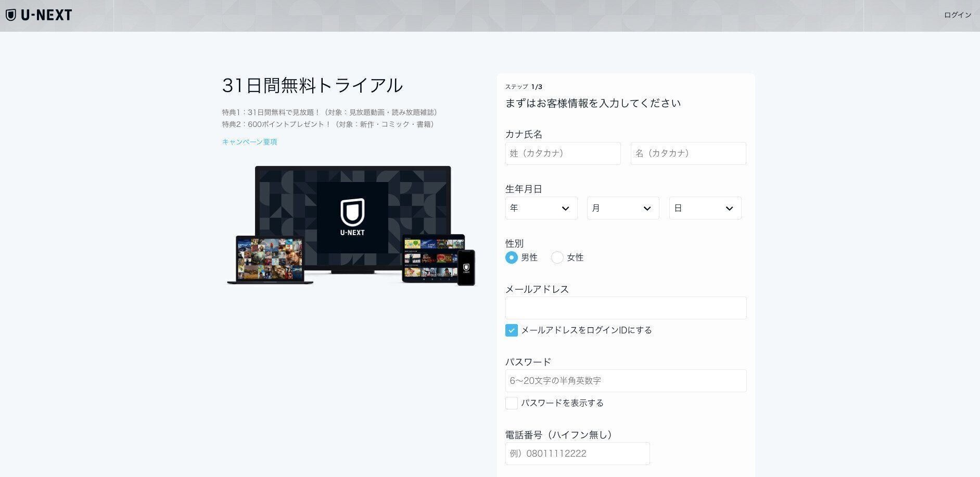Click the U-NEXT shield logo in the header
The height and width of the screenshot is (477, 980).
[x=10, y=15]
